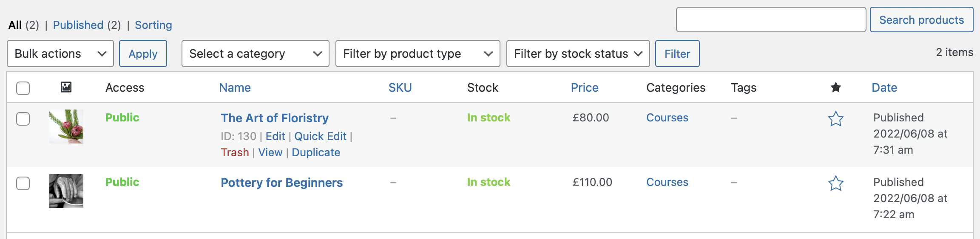Open the Bulk actions dropdown
This screenshot has width=980, height=239.
pos(60,53)
